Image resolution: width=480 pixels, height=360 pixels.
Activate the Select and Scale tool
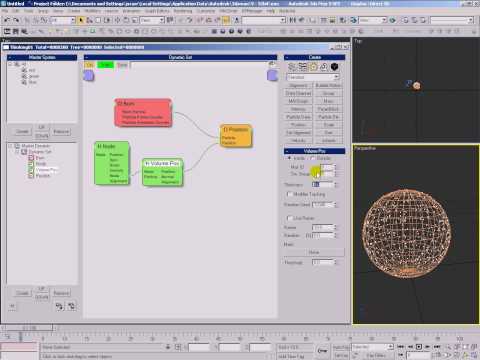tap(135, 20)
